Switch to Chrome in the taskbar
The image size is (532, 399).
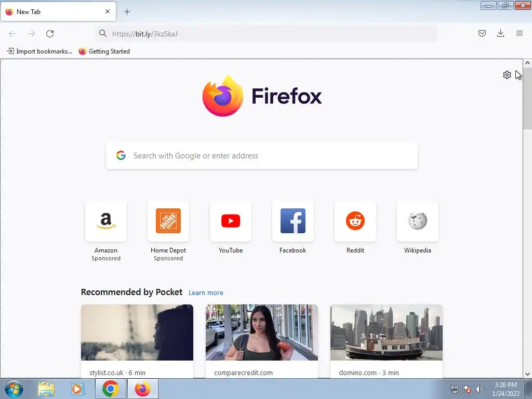point(110,389)
